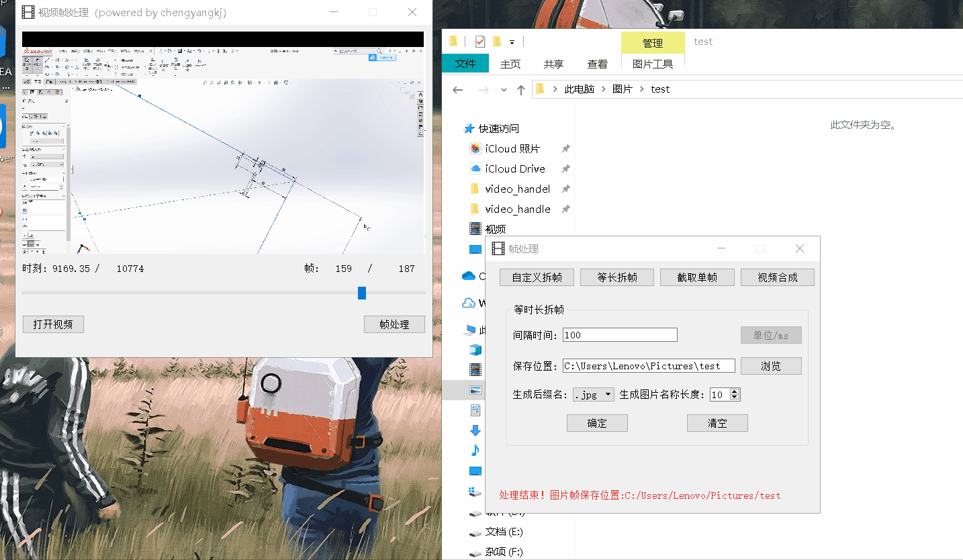Click the film icon in 帧处理 title bar
The image size is (963, 560).
(498, 248)
